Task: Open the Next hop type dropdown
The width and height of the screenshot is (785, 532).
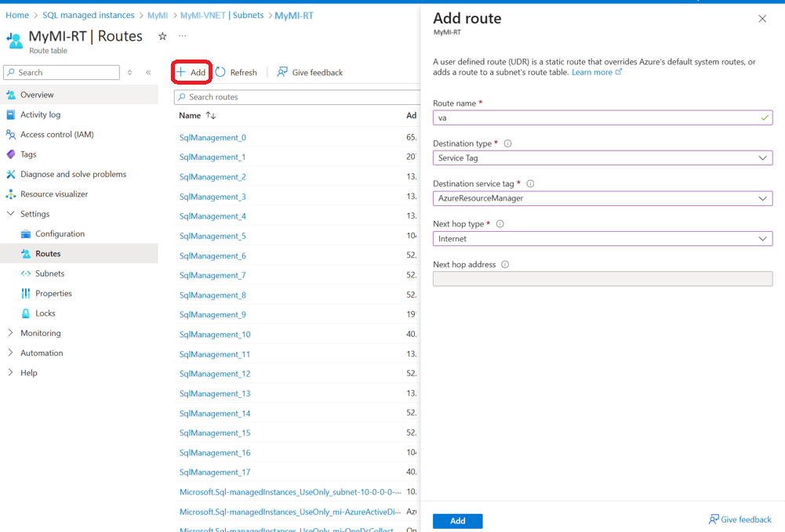Action: pyautogui.click(x=602, y=238)
